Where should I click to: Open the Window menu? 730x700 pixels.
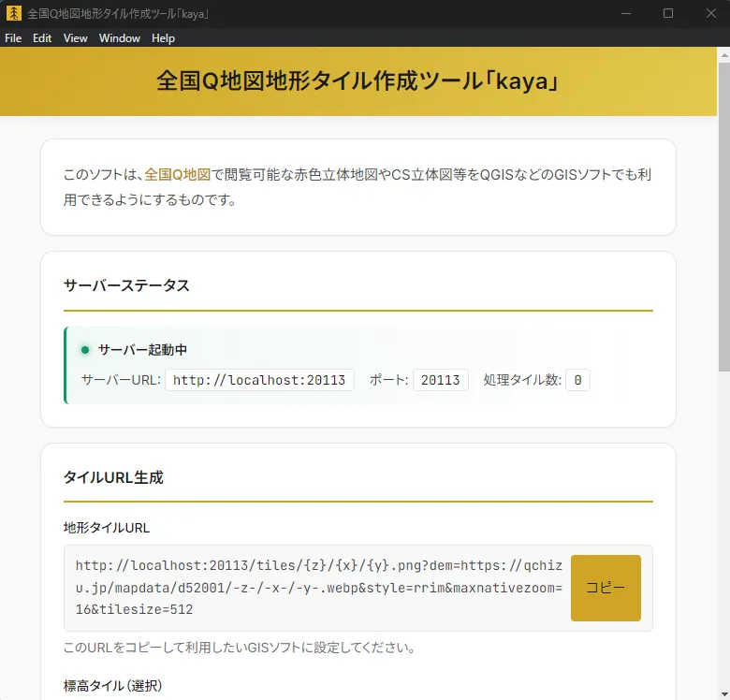point(120,38)
